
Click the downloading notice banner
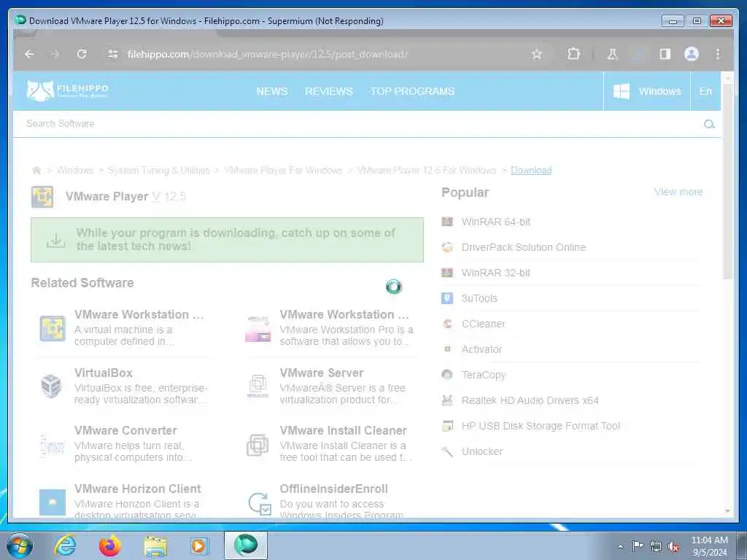(228, 240)
